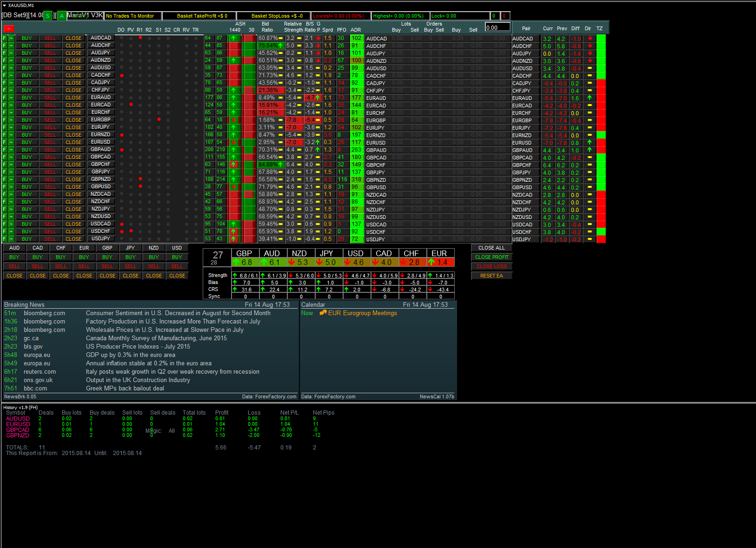
Task: Click SELL for EURUSD
Action: coord(50,142)
